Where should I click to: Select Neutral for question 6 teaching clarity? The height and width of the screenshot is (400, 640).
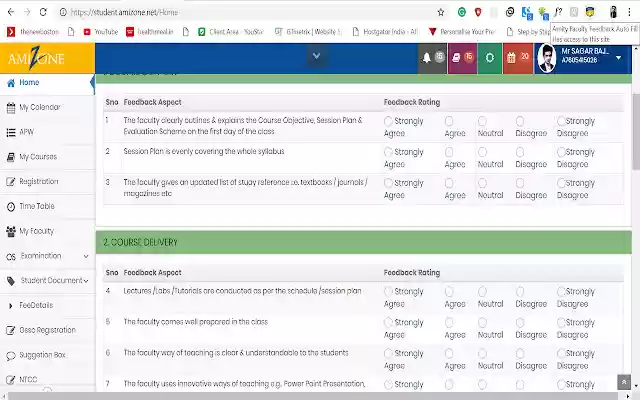tap(482, 353)
